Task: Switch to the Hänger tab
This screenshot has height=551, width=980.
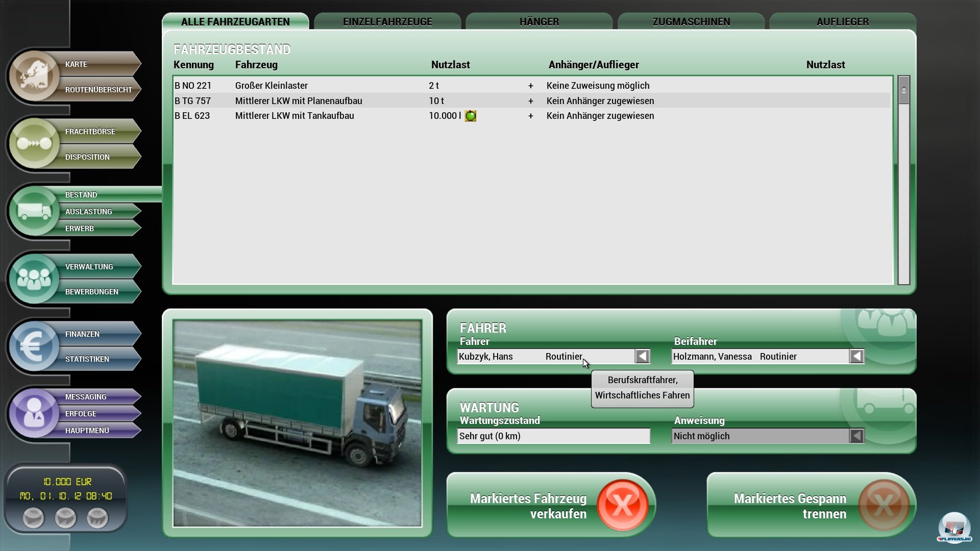Action: tap(539, 21)
